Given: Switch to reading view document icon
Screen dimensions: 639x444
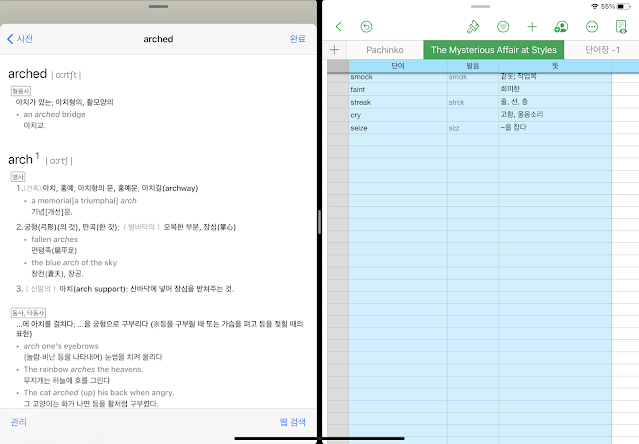Looking at the screenshot, I should (621, 27).
